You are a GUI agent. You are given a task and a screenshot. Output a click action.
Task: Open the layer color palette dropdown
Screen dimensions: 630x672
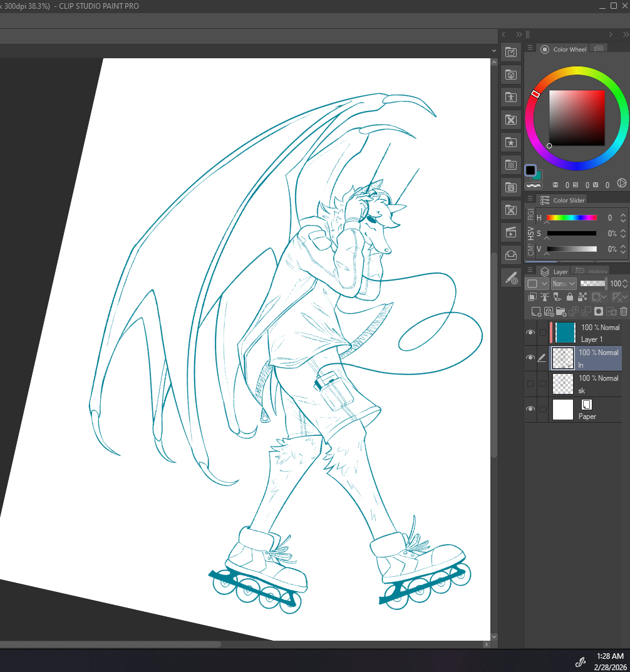coord(537,284)
